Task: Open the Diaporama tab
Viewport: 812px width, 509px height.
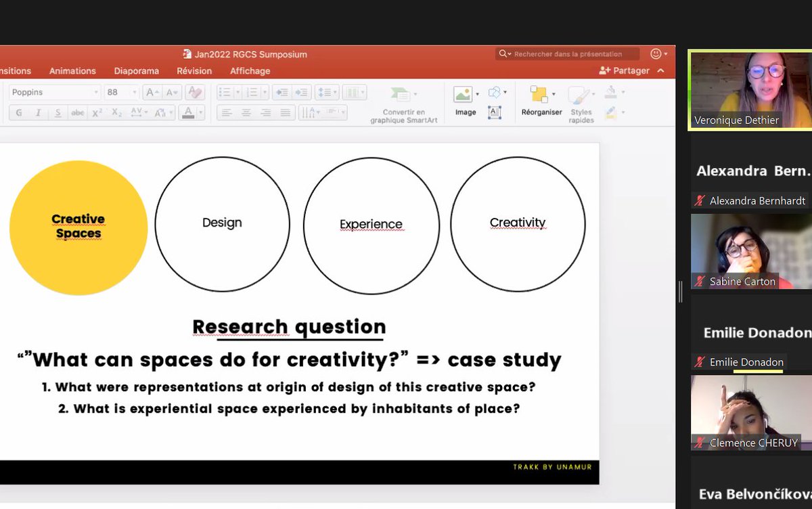Action: [136, 70]
